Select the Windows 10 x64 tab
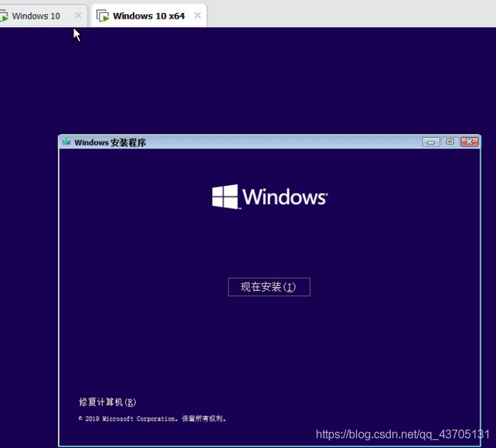Viewport: 496px width, 448px height. pos(149,16)
